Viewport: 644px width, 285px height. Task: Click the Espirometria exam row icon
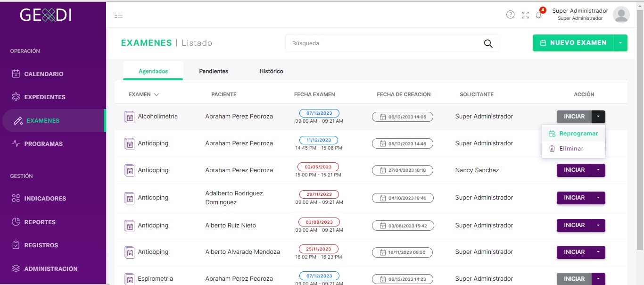[x=129, y=279]
